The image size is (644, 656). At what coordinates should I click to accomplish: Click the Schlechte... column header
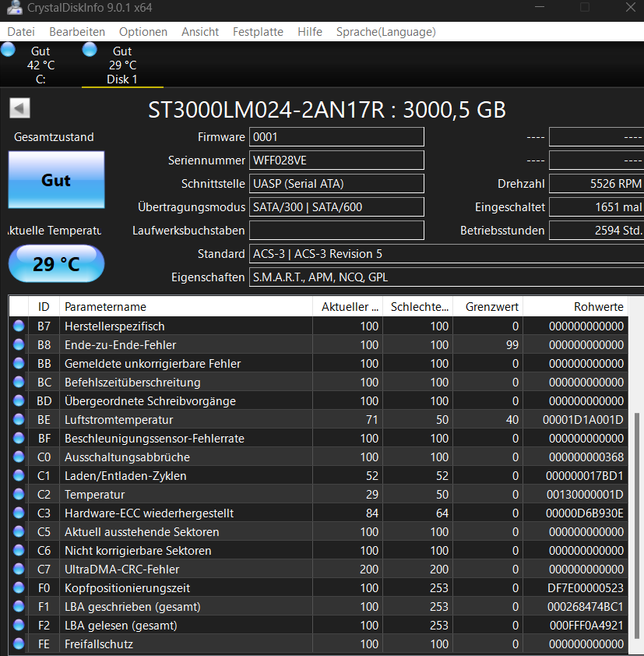pos(417,307)
